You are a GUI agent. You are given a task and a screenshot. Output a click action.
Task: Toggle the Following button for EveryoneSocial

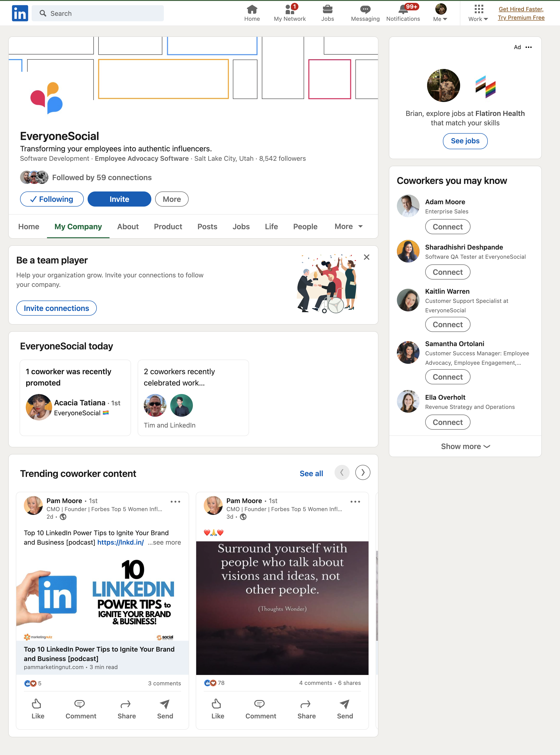click(x=52, y=199)
